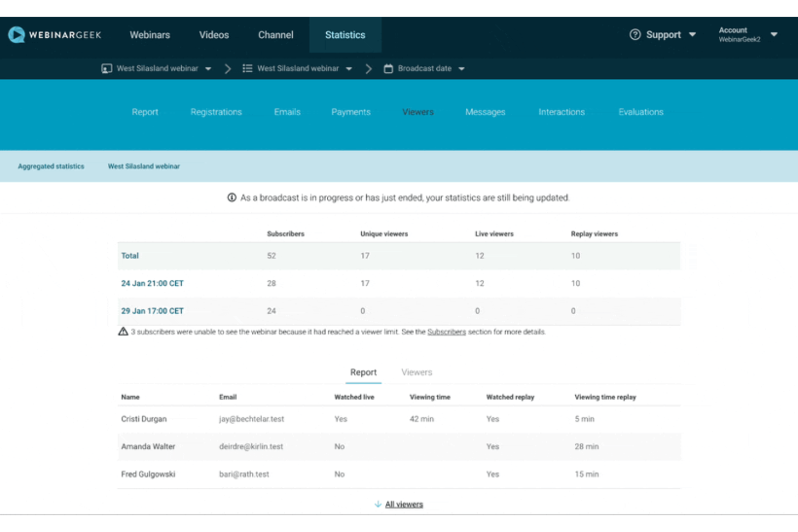Open the Subscribers section link
Screen dimensions: 798x532
[x=446, y=331]
